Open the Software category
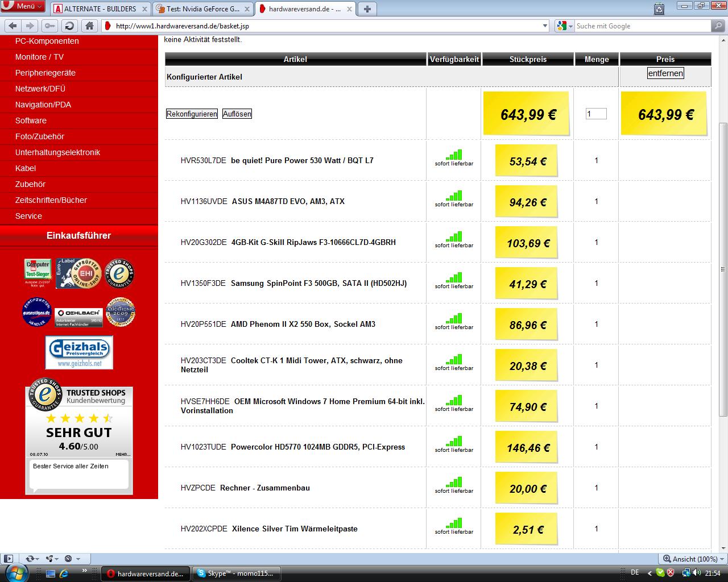This screenshot has width=728, height=582. [31, 120]
